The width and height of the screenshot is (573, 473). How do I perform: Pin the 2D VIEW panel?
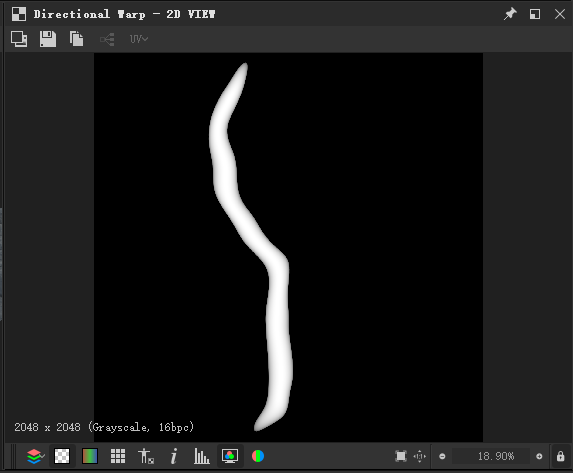pyautogui.click(x=510, y=14)
